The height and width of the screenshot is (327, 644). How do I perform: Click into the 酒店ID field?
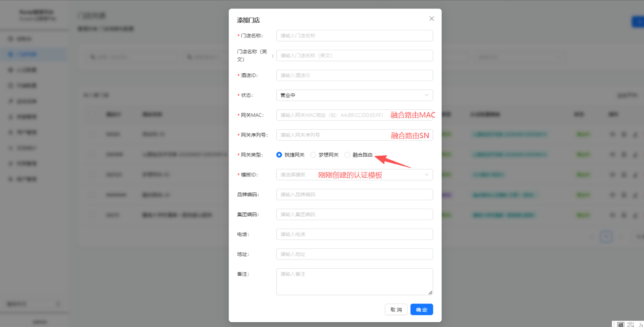tap(354, 75)
